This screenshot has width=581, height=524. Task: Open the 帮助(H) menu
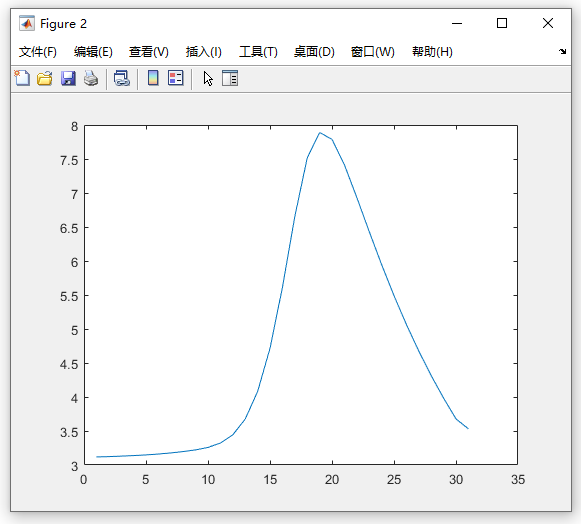(x=432, y=52)
